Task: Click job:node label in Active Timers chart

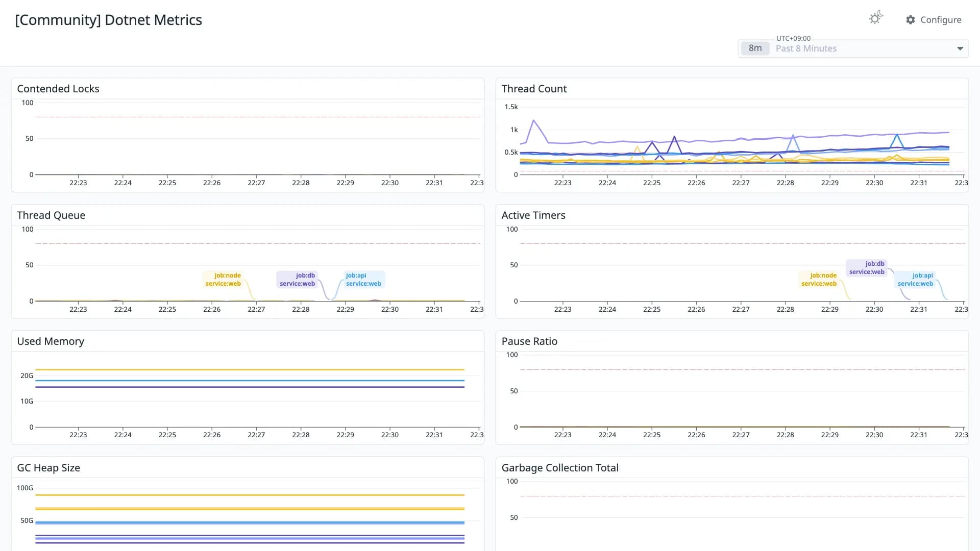Action: 819,280
